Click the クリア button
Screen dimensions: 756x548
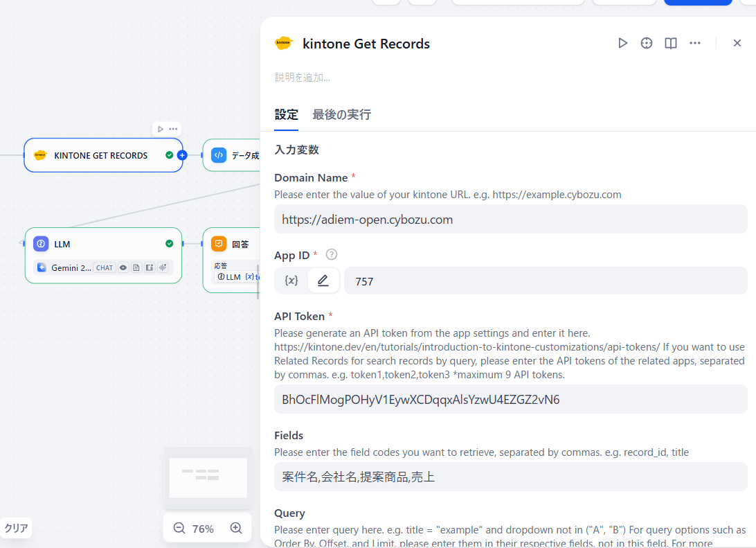click(x=16, y=529)
